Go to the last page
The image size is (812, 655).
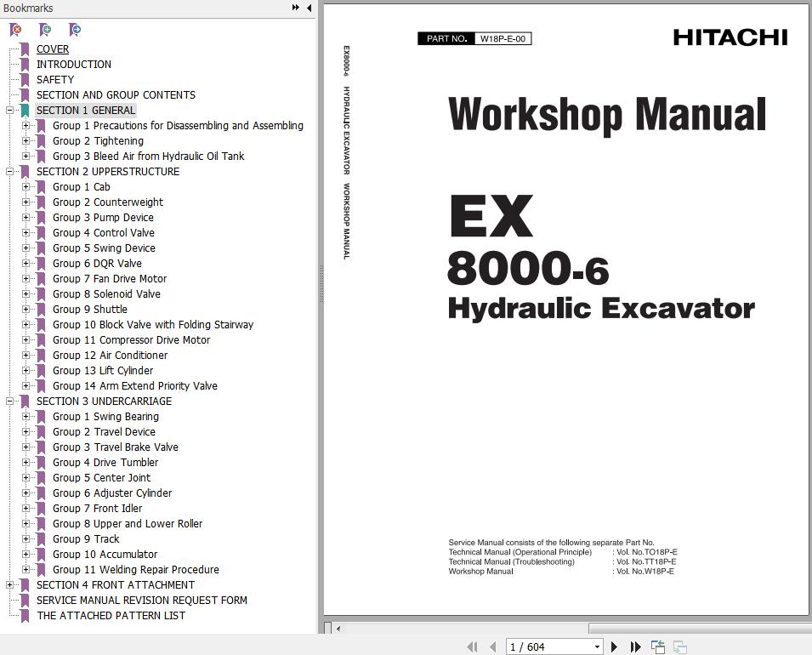tap(635, 646)
